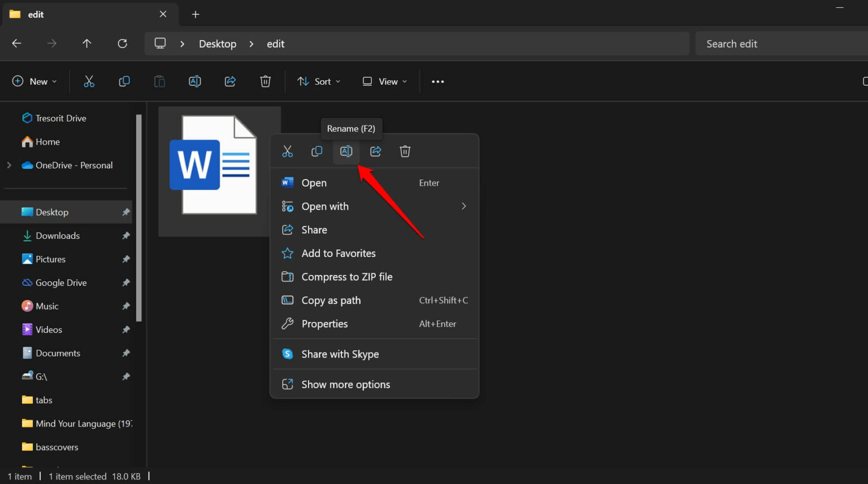Open Tresorit Drive from the sidebar
The height and width of the screenshot is (484, 868).
pos(61,117)
